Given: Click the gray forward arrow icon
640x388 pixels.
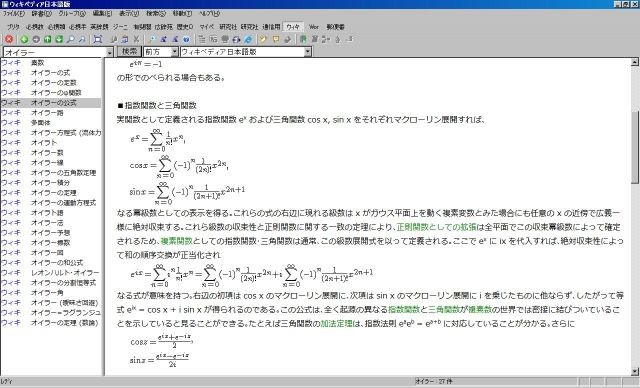Looking at the screenshot, I should 36,39.
